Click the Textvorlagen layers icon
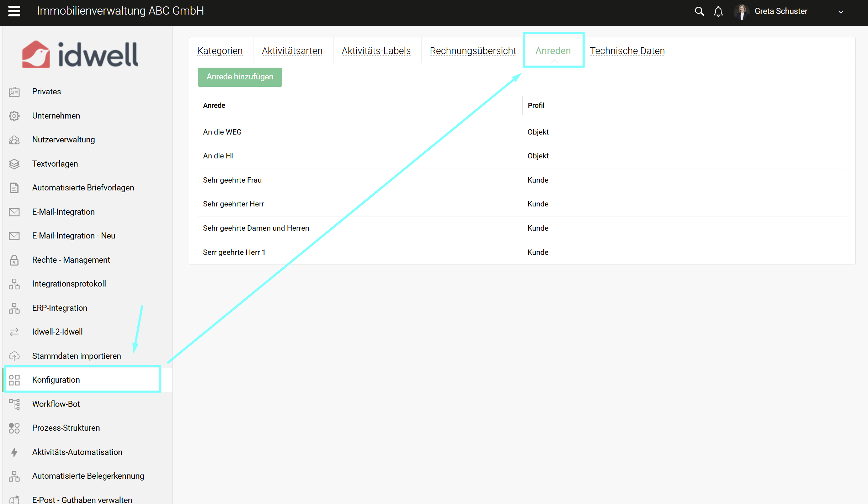This screenshot has width=868, height=504. click(x=14, y=164)
